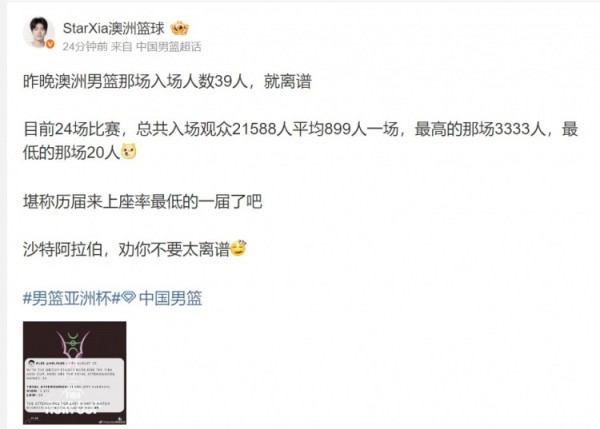Click the 来自 label before the source

[x=121, y=47]
